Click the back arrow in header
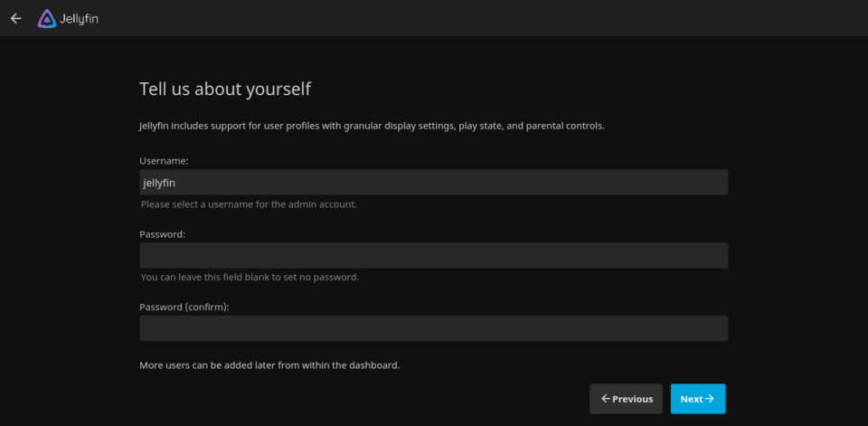The width and height of the screenshot is (868, 426). [16, 18]
